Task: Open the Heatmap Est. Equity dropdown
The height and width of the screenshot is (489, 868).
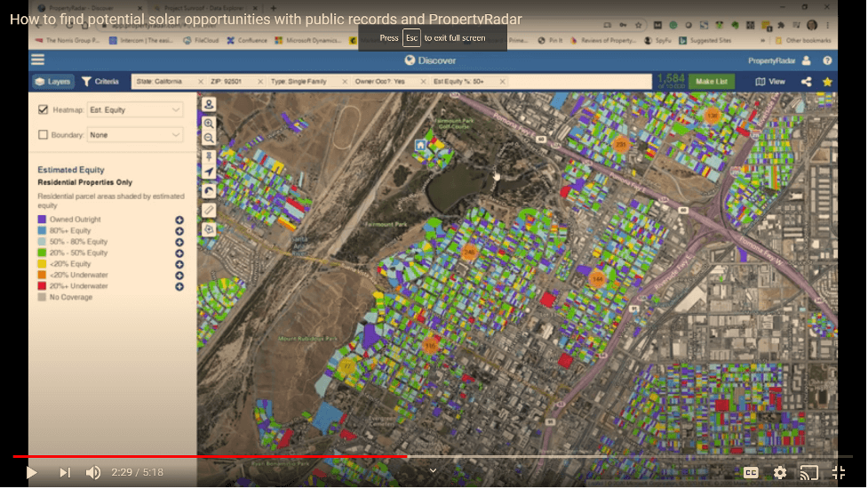Action: click(135, 109)
